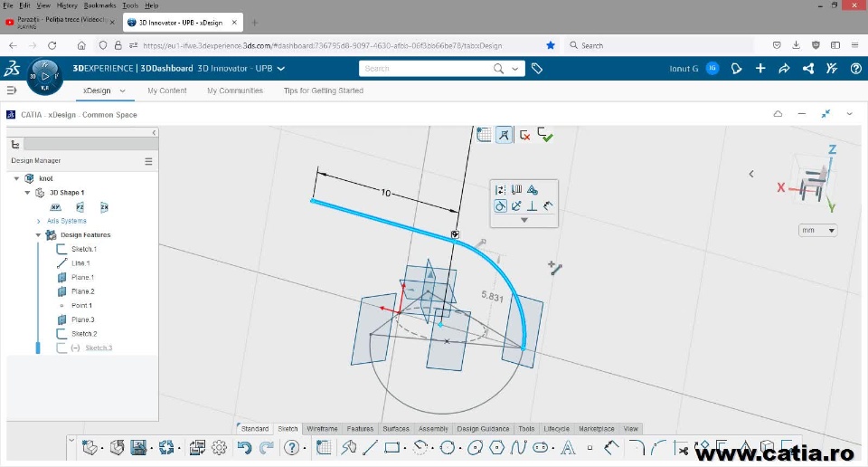Viewport: 868px width, 467px height.
Task: Bookmark page with star icon
Action: 551,45
